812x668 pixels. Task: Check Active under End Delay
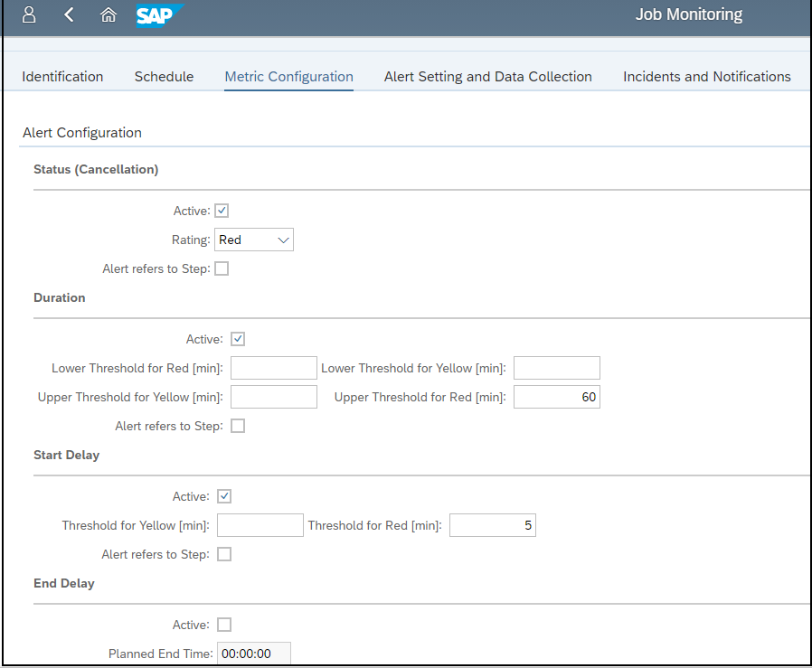pos(224,625)
